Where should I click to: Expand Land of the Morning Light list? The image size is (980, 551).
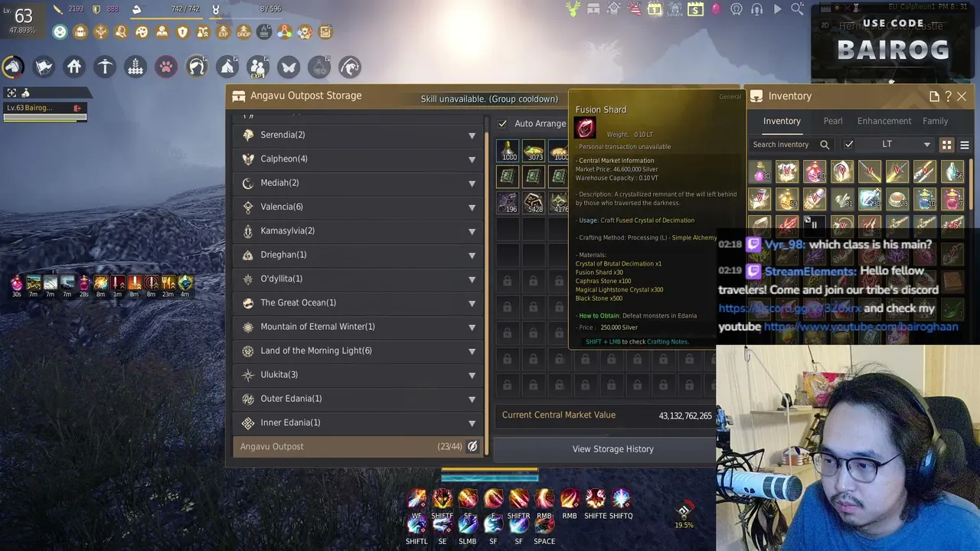point(472,351)
